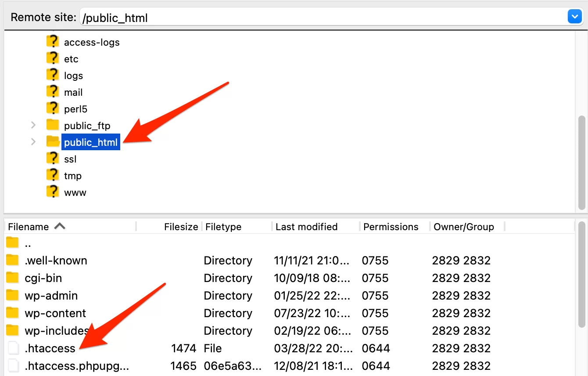Sort by the Filesize column header
588x376 pixels.
(x=181, y=227)
